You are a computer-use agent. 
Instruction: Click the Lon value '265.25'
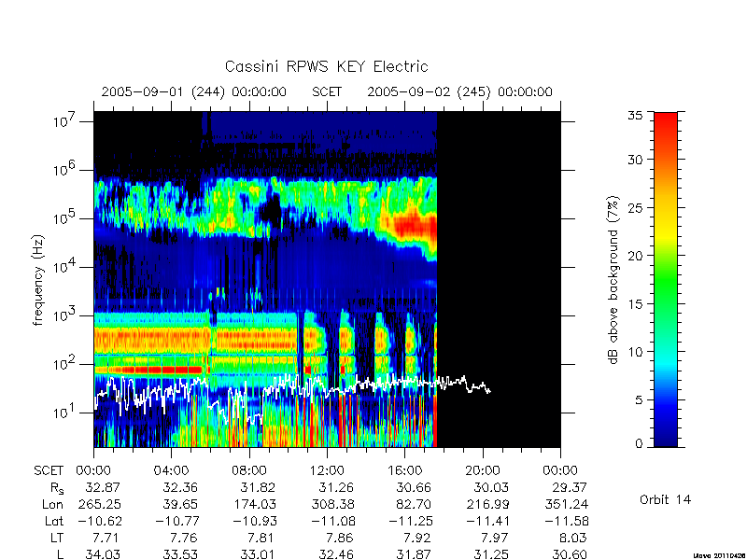(x=99, y=504)
